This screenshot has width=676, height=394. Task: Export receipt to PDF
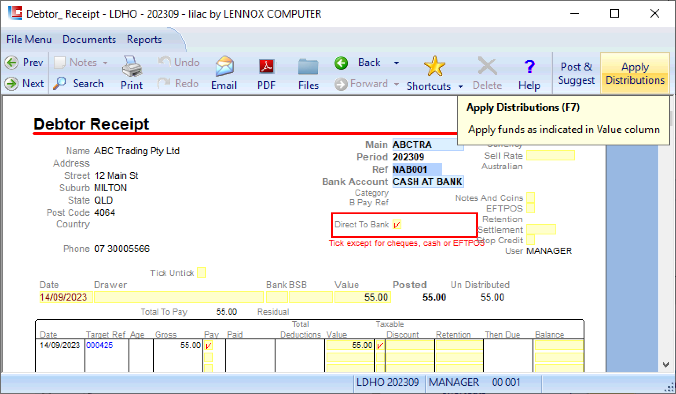pyautogui.click(x=266, y=67)
